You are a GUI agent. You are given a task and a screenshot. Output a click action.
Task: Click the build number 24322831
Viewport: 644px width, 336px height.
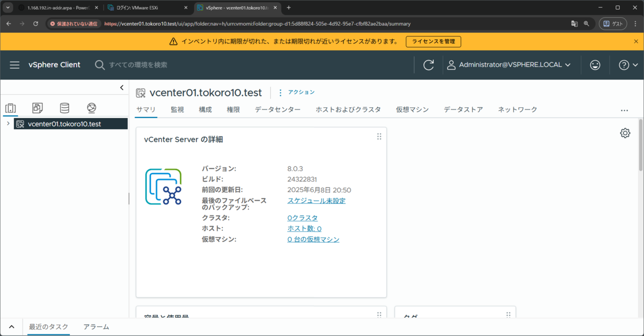tap(303, 179)
